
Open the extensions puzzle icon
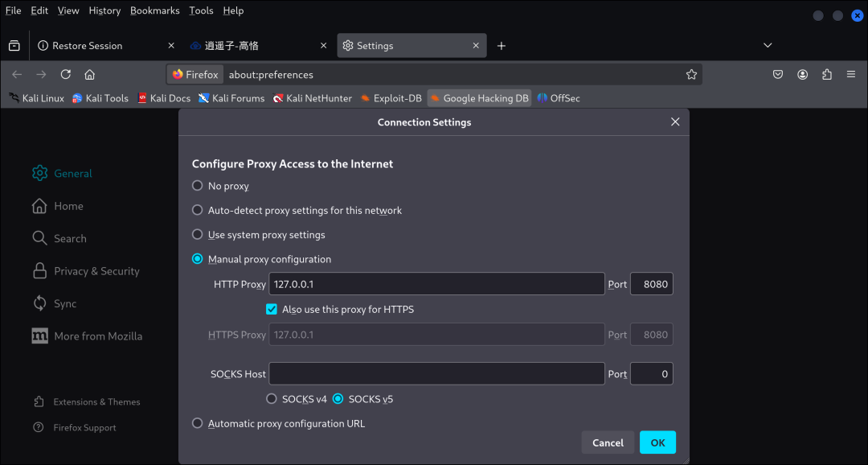pos(826,75)
